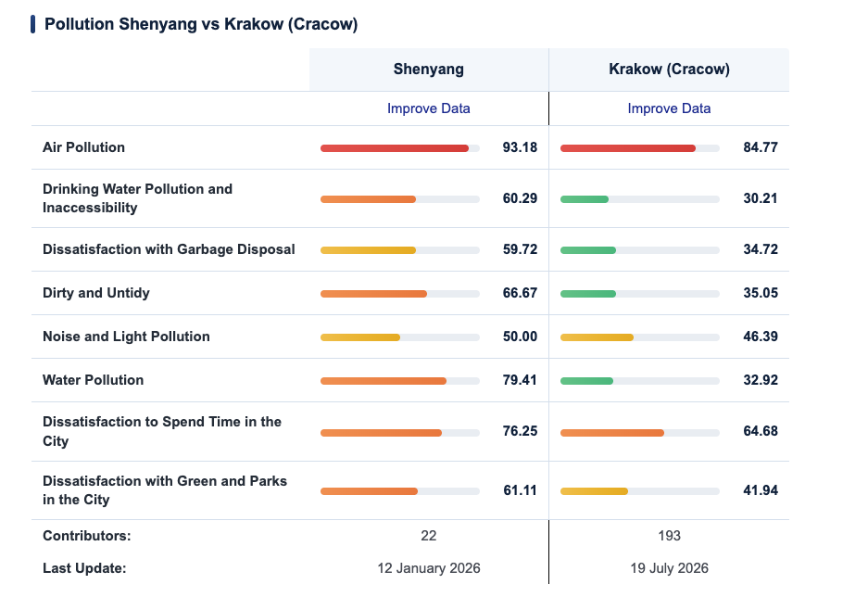Click Dissatisfaction with Garbage Disposal label
868x597 pixels.
[169, 249]
